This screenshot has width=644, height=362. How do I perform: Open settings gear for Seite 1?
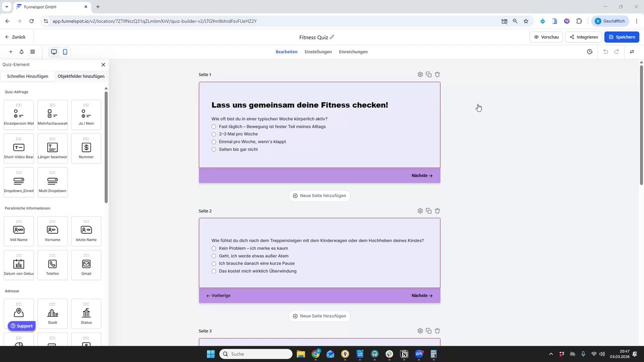[420, 74]
